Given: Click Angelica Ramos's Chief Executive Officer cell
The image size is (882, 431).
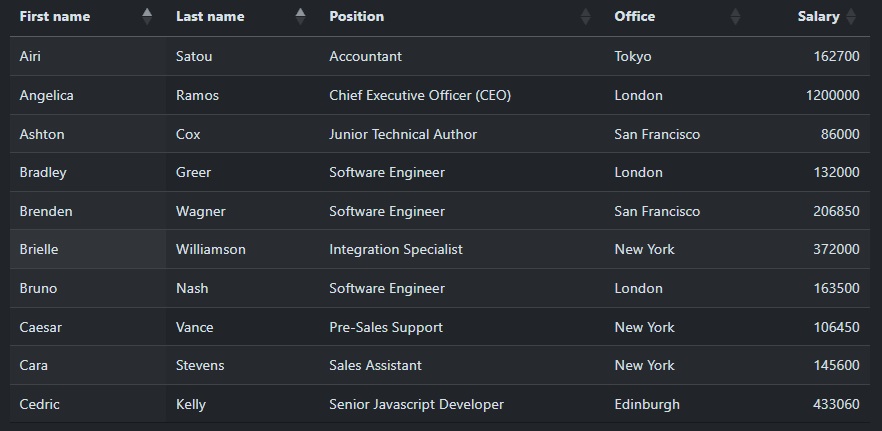Looking at the screenshot, I should pos(420,96).
